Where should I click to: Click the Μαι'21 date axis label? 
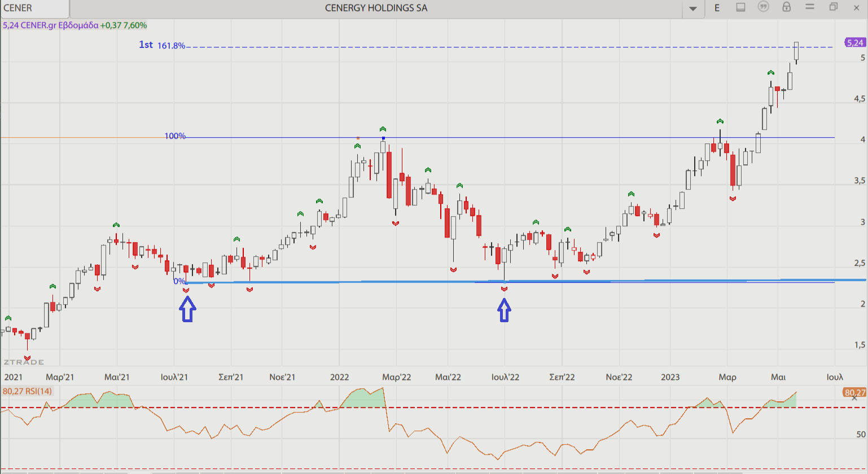[x=117, y=377]
